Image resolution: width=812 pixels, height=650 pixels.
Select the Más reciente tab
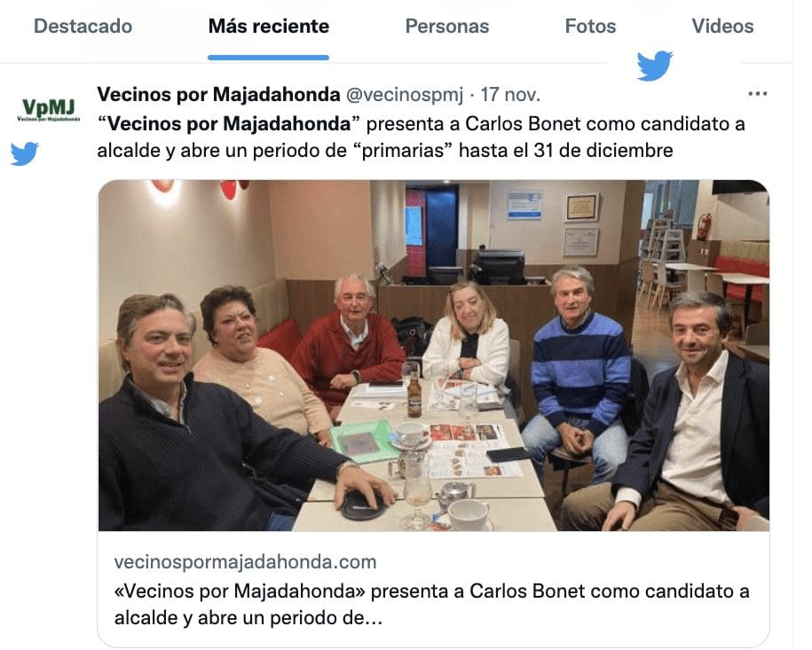[268, 26]
